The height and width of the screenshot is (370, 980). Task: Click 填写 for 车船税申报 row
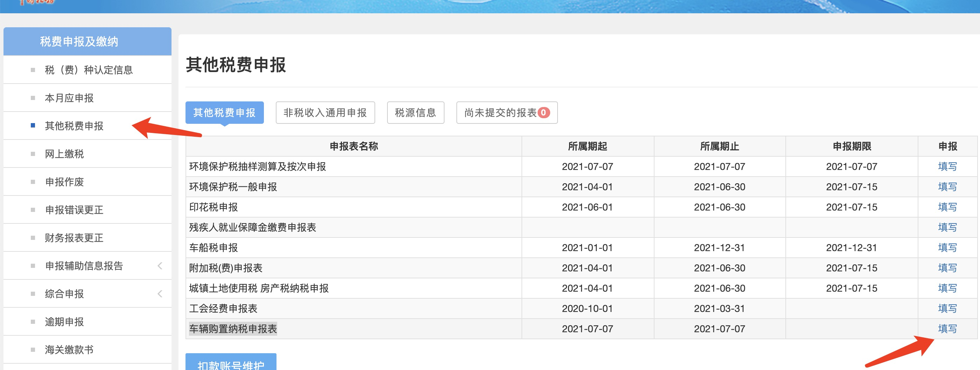[x=947, y=248]
